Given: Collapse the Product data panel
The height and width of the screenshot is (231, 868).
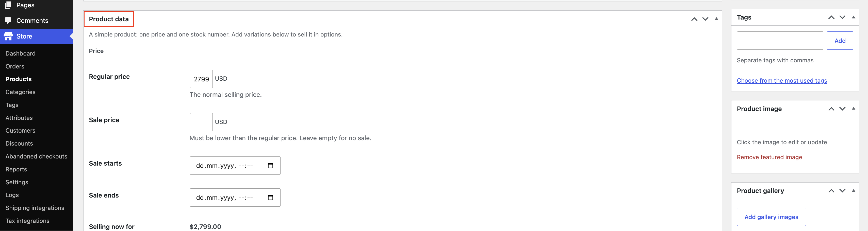Looking at the screenshot, I should click(716, 19).
